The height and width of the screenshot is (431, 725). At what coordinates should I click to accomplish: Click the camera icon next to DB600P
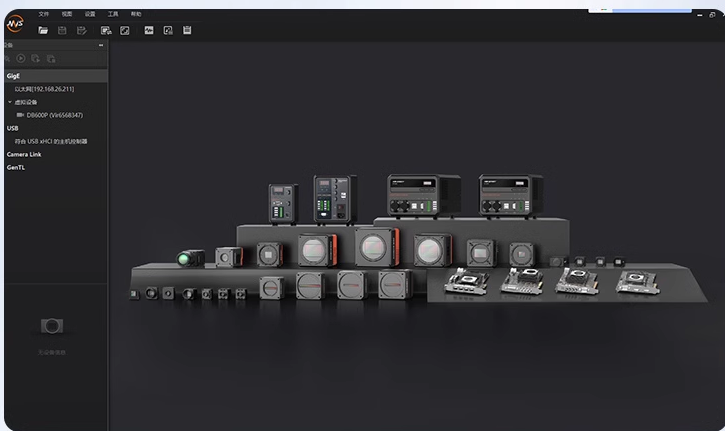point(20,115)
